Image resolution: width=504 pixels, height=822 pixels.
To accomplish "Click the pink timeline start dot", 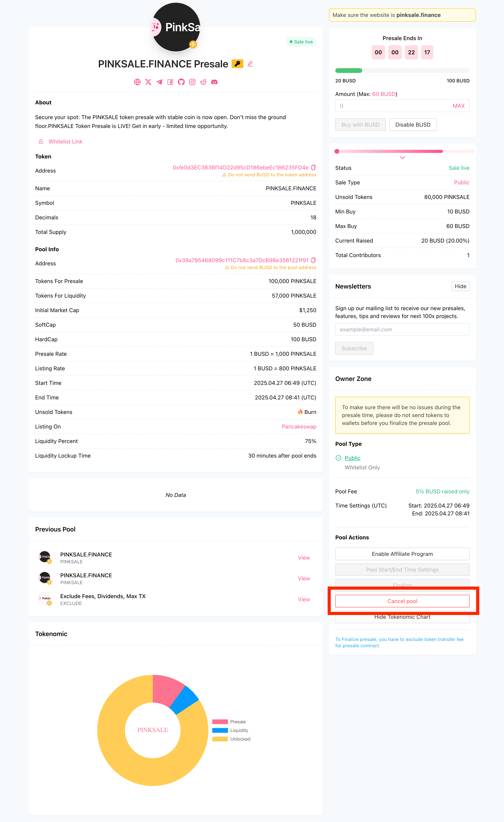I will [337, 152].
